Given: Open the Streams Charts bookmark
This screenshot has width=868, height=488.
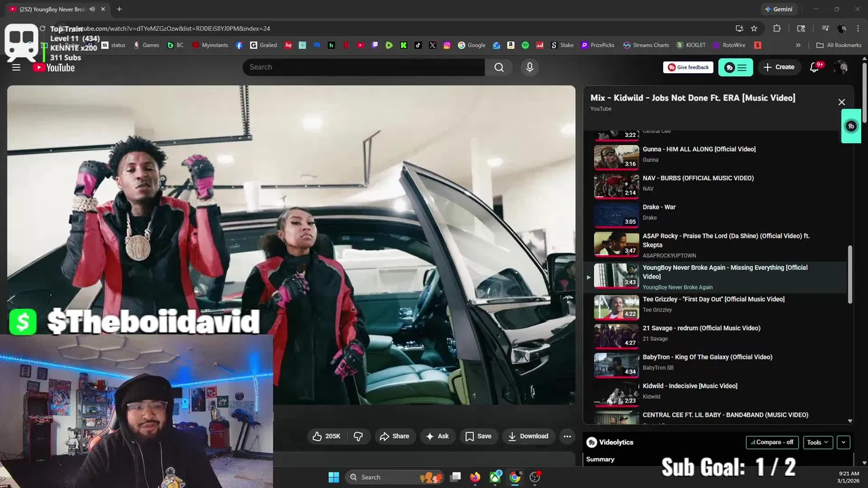Looking at the screenshot, I should click(x=646, y=45).
